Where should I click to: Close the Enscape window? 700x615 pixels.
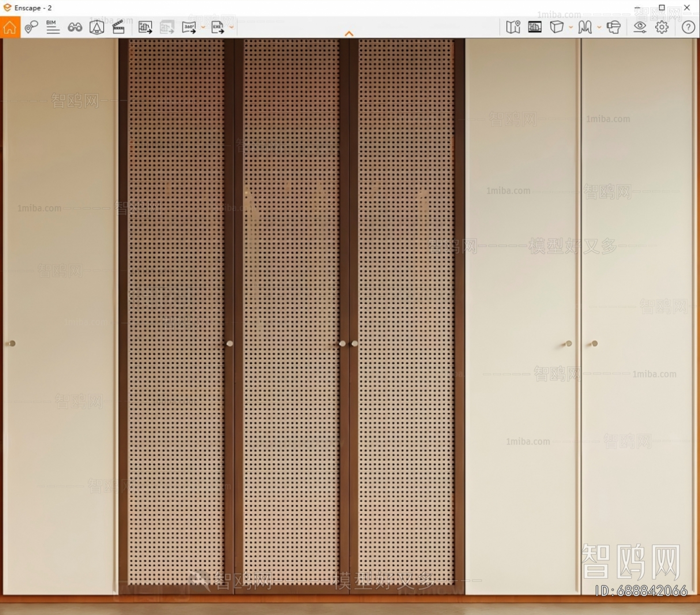(x=687, y=8)
